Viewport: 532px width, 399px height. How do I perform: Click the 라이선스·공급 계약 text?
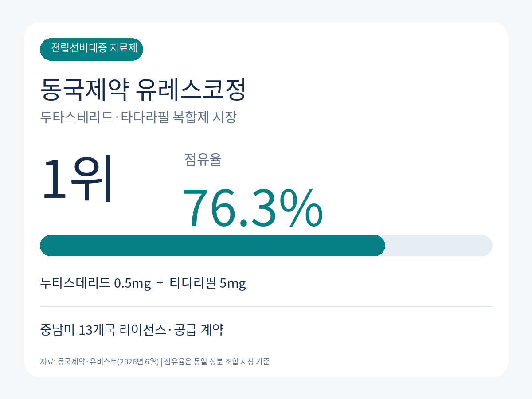tap(172, 330)
